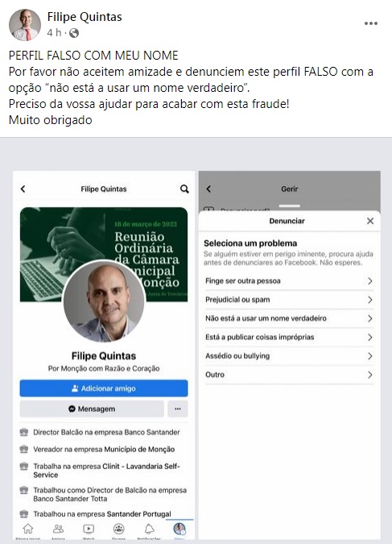Viewport: 392px width, 544px height.
Task: Click the 'Adicionar amigo' button
Action: 104,388
